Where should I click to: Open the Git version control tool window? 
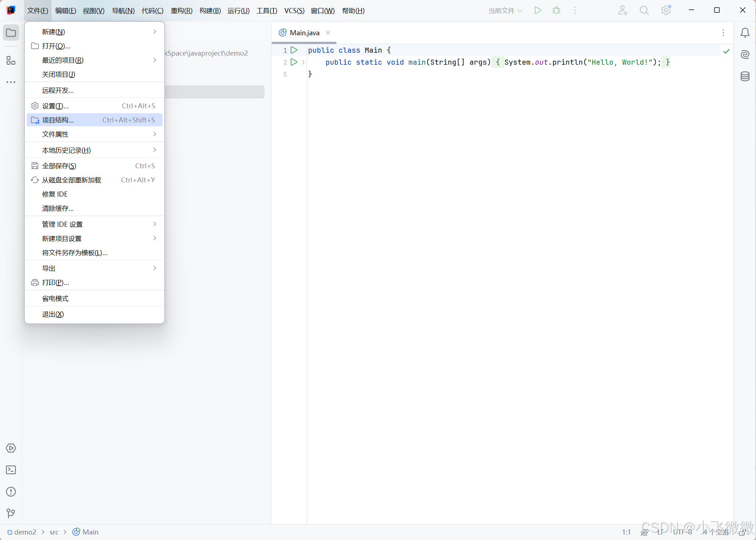(11, 513)
